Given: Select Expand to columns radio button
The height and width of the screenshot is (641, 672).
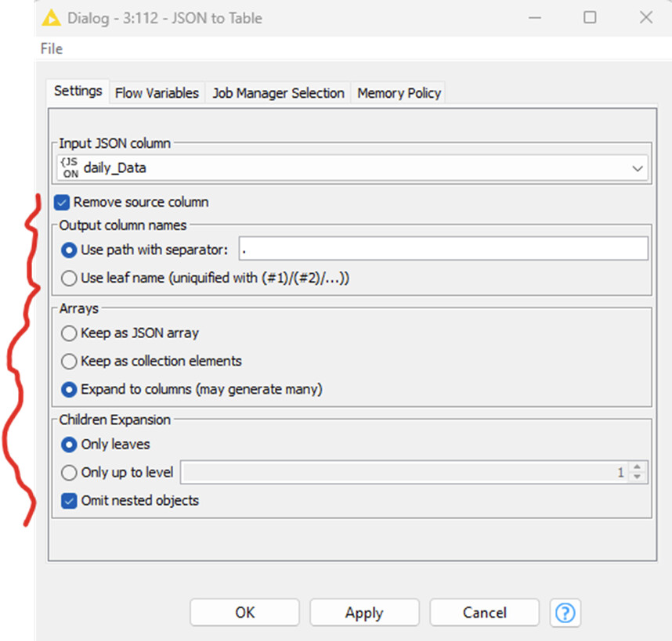Looking at the screenshot, I should click(x=70, y=389).
